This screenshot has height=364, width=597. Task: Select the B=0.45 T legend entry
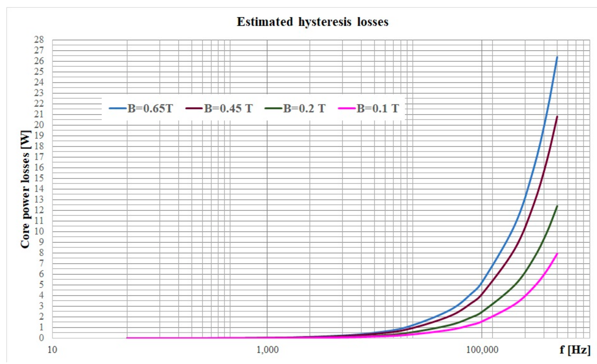point(228,108)
